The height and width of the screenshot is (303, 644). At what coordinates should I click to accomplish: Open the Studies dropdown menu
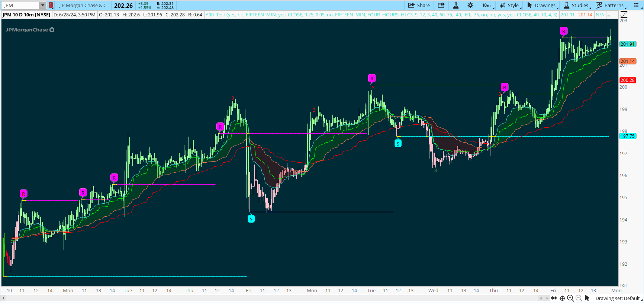577,5
